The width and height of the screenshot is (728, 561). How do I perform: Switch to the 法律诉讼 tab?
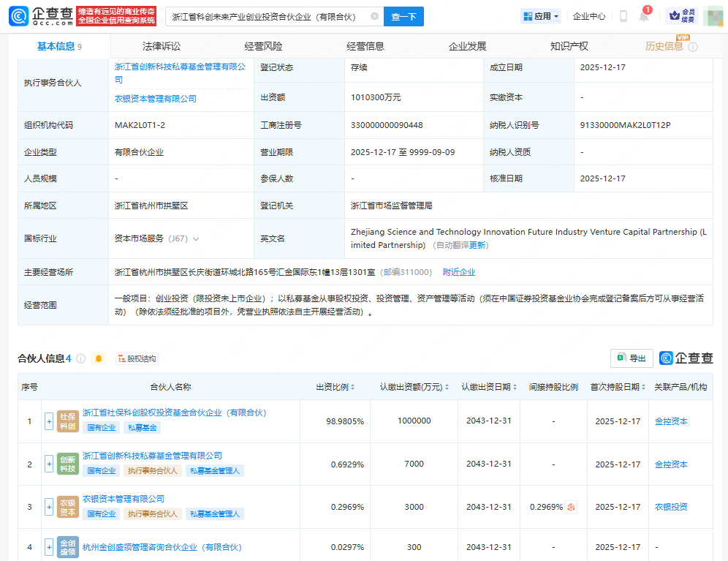pos(161,46)
